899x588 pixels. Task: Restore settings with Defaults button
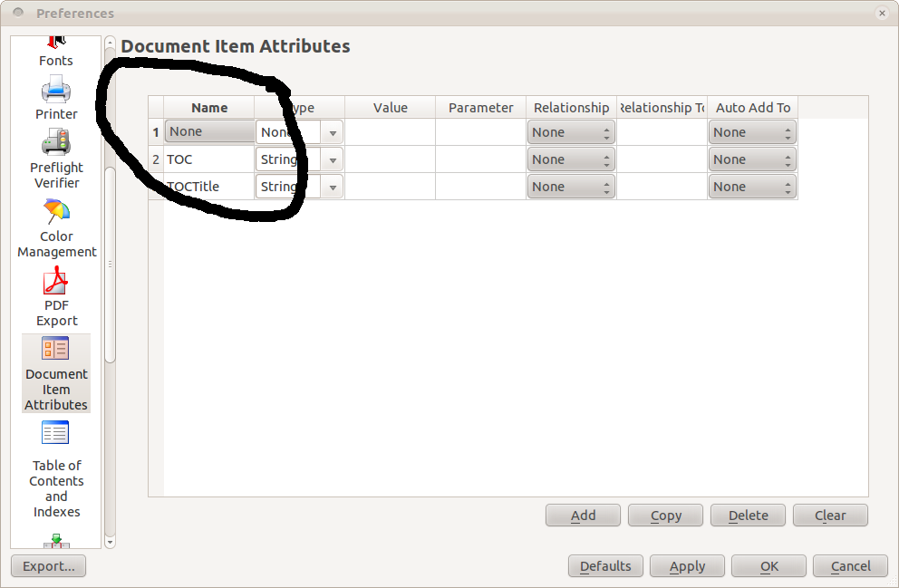[x=605, y=566]
